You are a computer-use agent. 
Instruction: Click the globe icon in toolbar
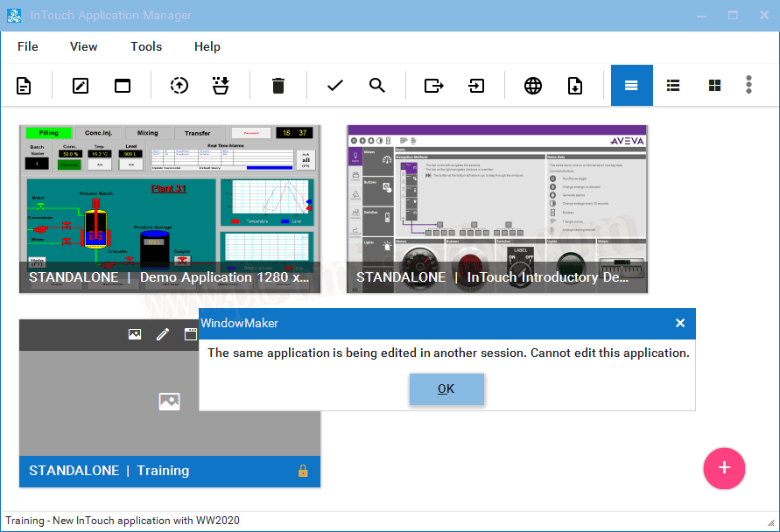point(533,86)
